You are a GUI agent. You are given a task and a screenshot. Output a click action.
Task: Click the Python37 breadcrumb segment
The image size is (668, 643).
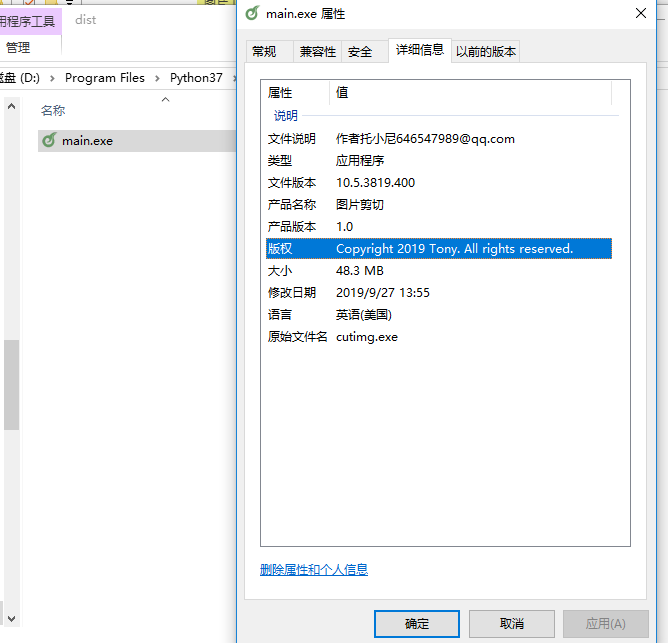click(x=196, y=78)
